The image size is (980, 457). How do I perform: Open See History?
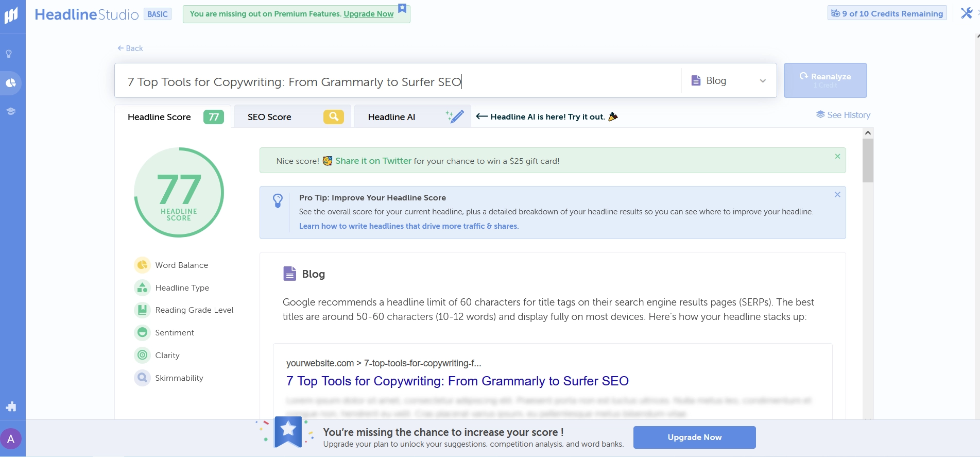(x=844, y=115)
